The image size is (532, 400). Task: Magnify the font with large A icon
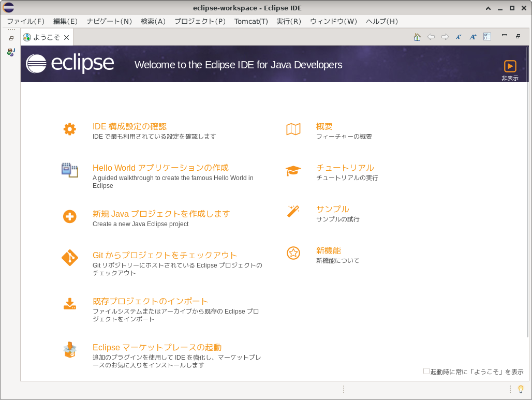[473, 37]
